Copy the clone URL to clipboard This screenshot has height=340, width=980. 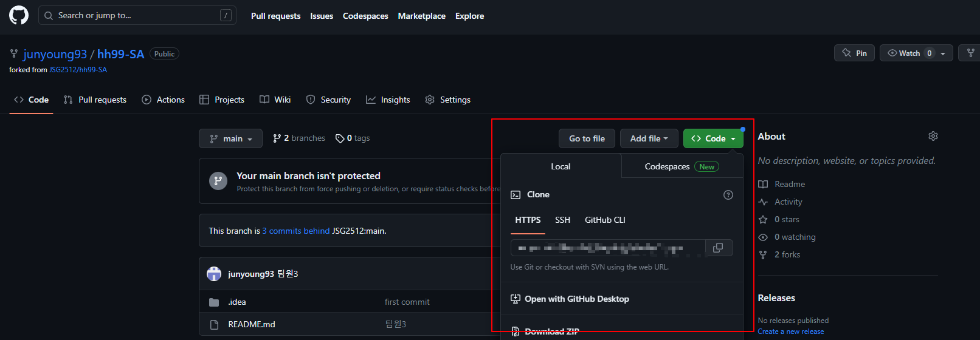(719, 248)
